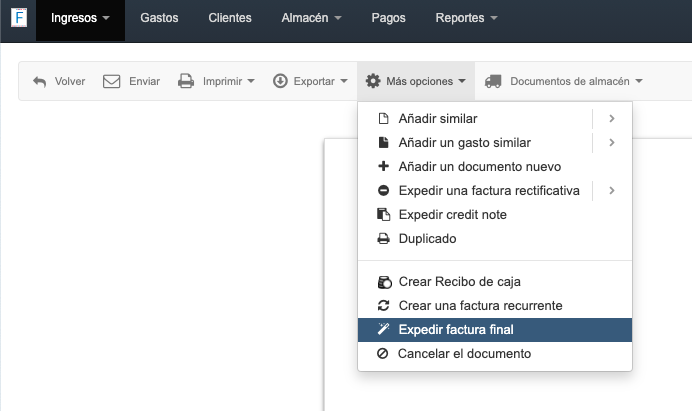Image resolution: width=692 pixels, height=411 pixels.
Task: Expand the Expedir una factura rectificativa arrow
Action: [611, 191]
